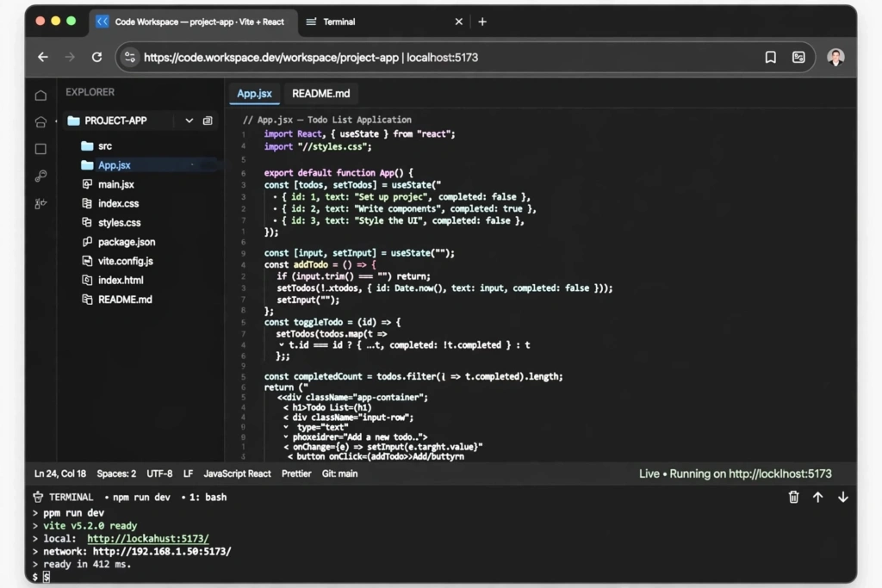882x588 pixels.
Task: Click the browser forward arrow
Action: coord(70,57)
